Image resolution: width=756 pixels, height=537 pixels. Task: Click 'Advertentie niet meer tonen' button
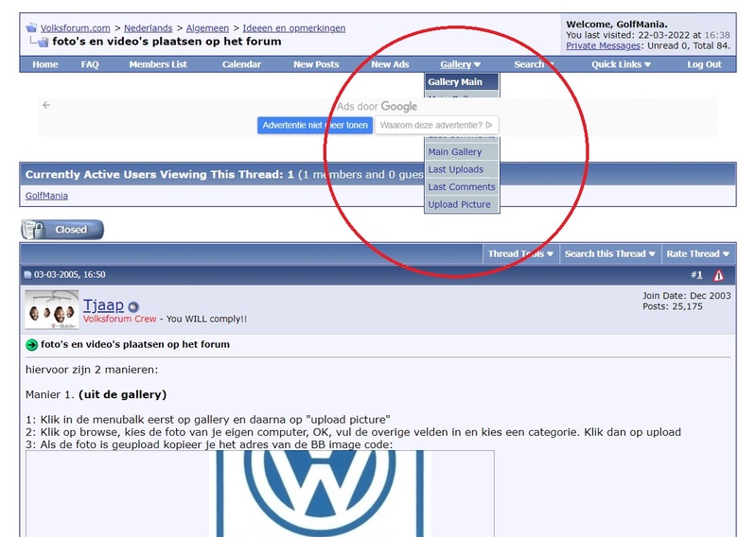click(x=315, y=125)
